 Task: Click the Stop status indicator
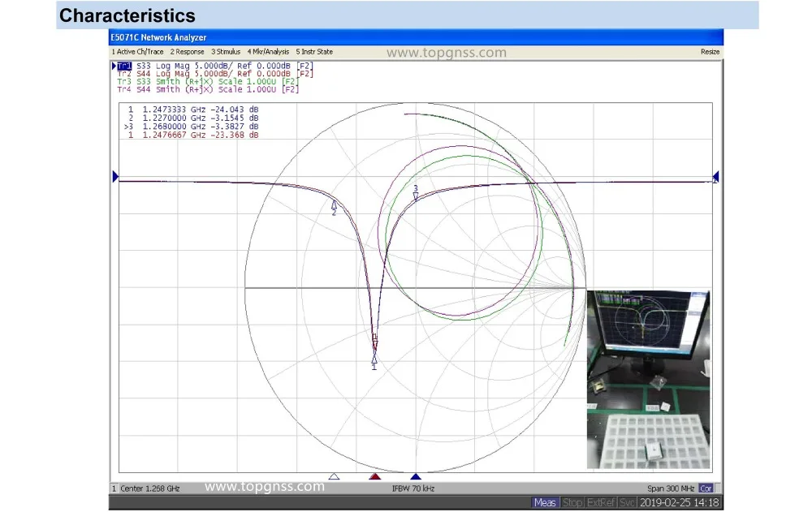tap(572, 502)
